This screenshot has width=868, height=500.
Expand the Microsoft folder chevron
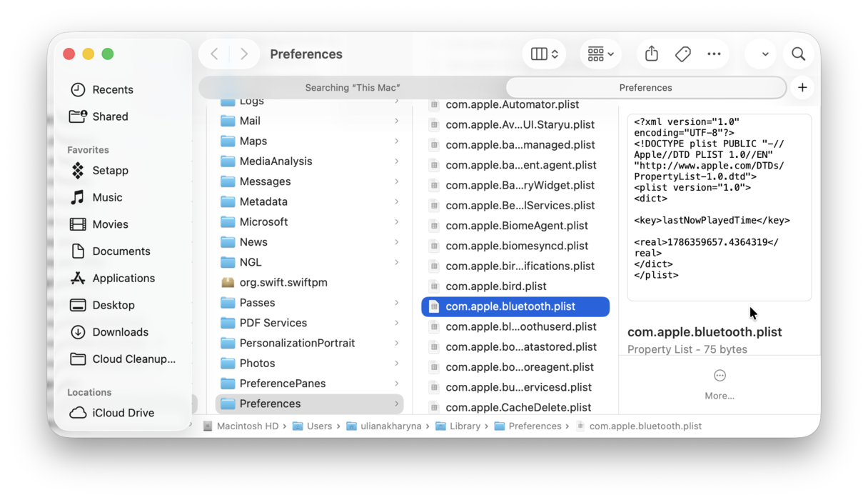point(397,221)
